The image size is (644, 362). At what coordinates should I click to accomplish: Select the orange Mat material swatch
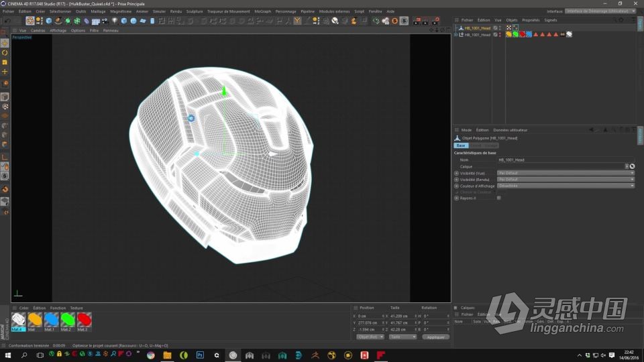(x=35, y=322)
